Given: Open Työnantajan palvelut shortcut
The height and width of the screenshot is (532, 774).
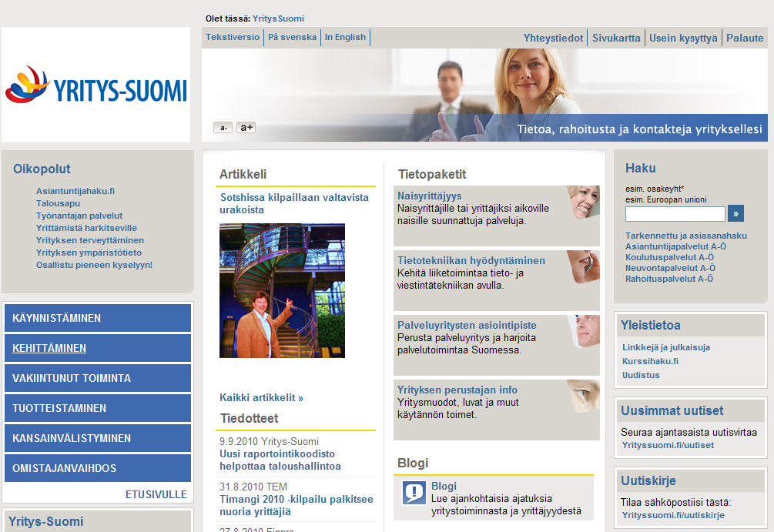Looking at the screenshot, I should click(79, 216).
